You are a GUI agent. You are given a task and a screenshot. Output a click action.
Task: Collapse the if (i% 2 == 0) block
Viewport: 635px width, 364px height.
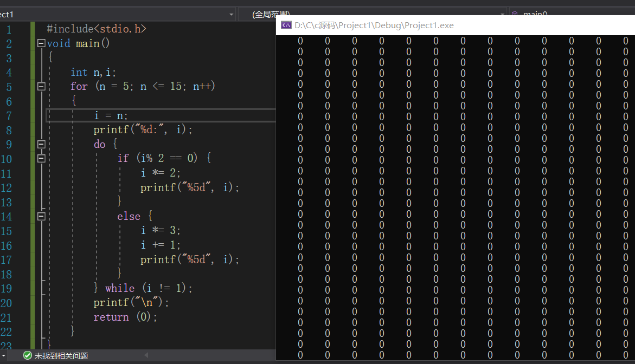(x=41, y=159)
